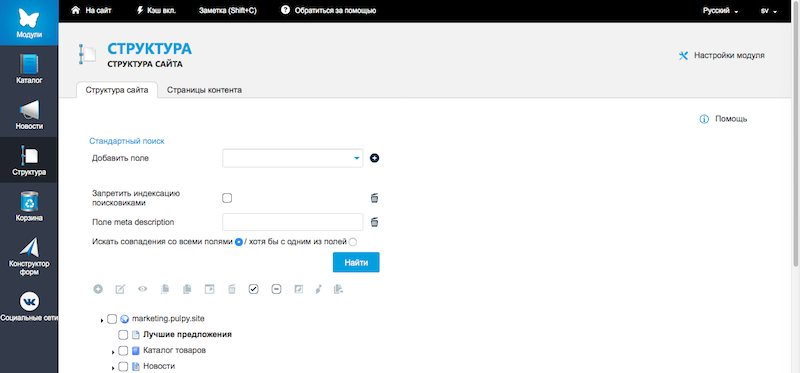Select the 'хотя бы с одним из полей' radio option
The height and width of the screenshot is (373, 800).
tap(353, 242)
